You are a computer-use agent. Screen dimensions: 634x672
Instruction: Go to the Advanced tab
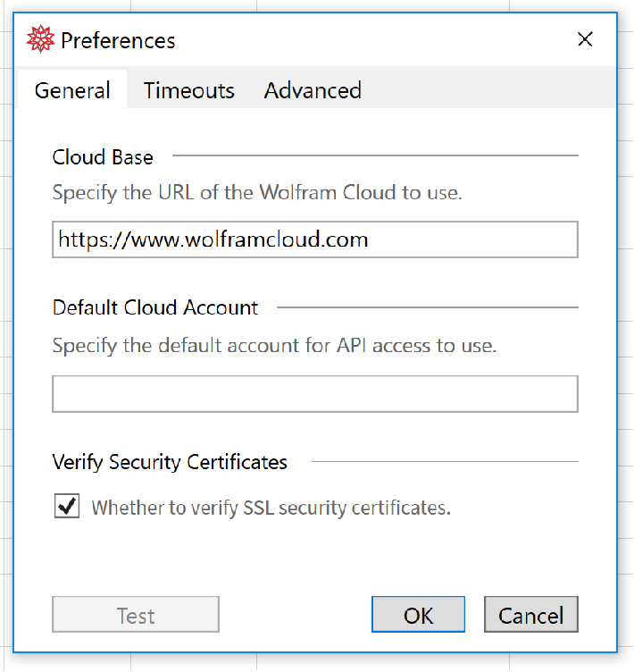[313, 90]
